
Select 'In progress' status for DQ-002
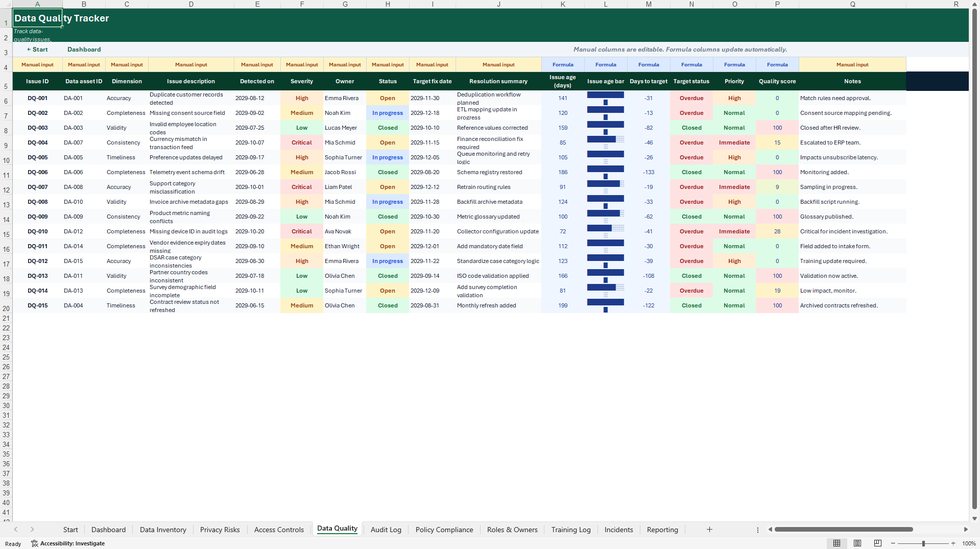point(388,113)
